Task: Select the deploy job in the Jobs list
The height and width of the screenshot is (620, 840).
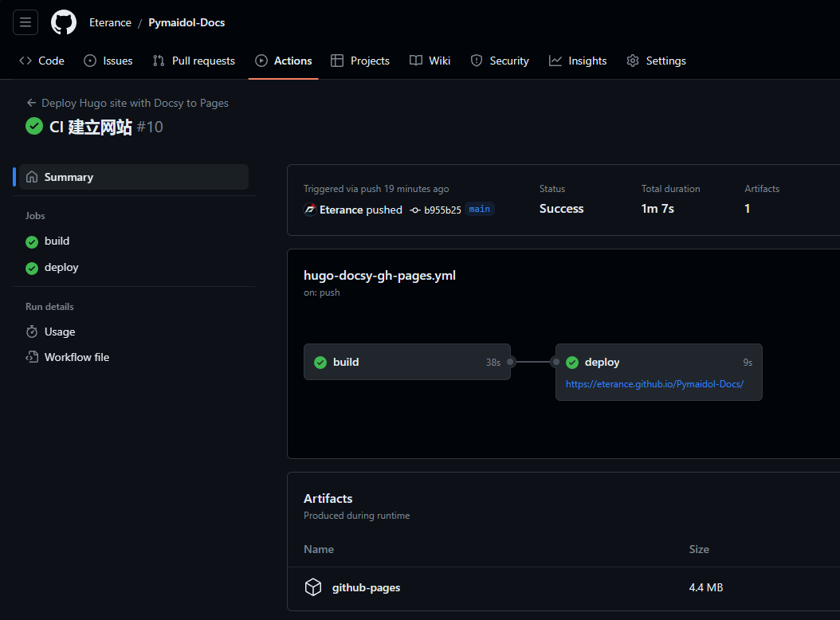Action: (61, 267)
